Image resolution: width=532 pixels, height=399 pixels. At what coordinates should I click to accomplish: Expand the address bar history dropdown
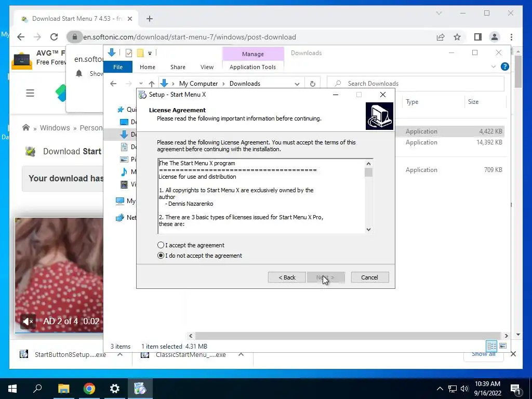tap(297, 84)
